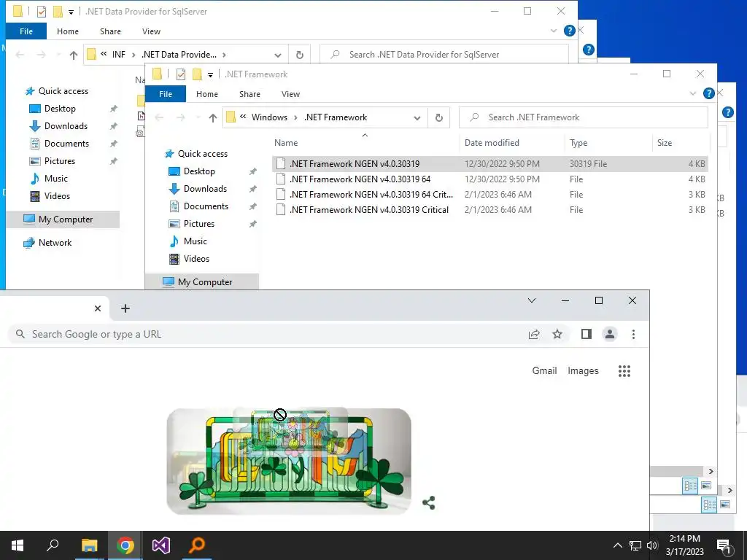Open quick access toolbar dropdown, SqlServer window
747x560 pixels.
[71, 12]
